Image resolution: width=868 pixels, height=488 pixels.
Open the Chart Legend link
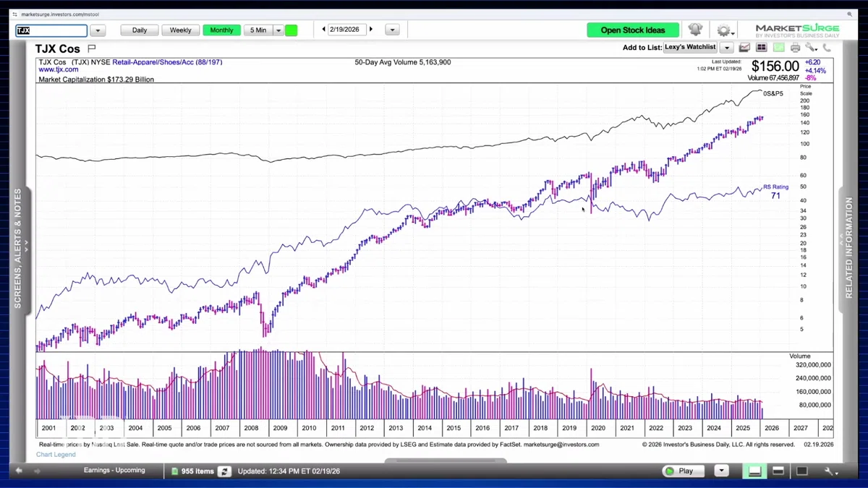pyautogui.click(x=56, y=455)
